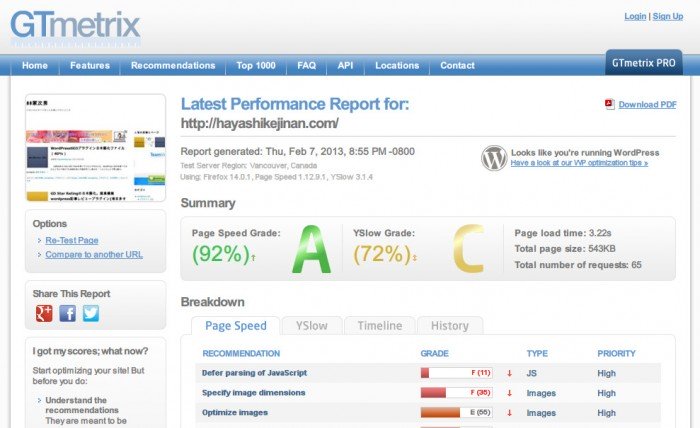Screen dimensions: 700x428
Task: Open the Timeline tab
Action: coord(379,326)
